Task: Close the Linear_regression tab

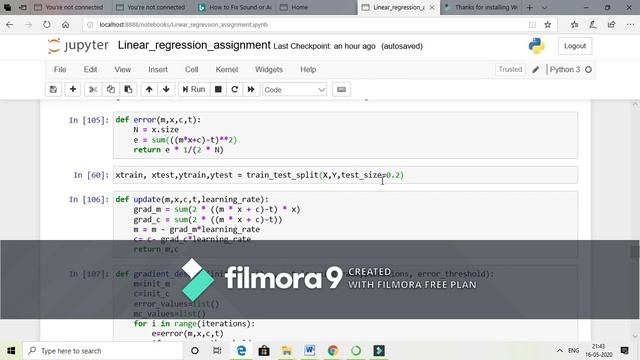Action: coord(432,7)
